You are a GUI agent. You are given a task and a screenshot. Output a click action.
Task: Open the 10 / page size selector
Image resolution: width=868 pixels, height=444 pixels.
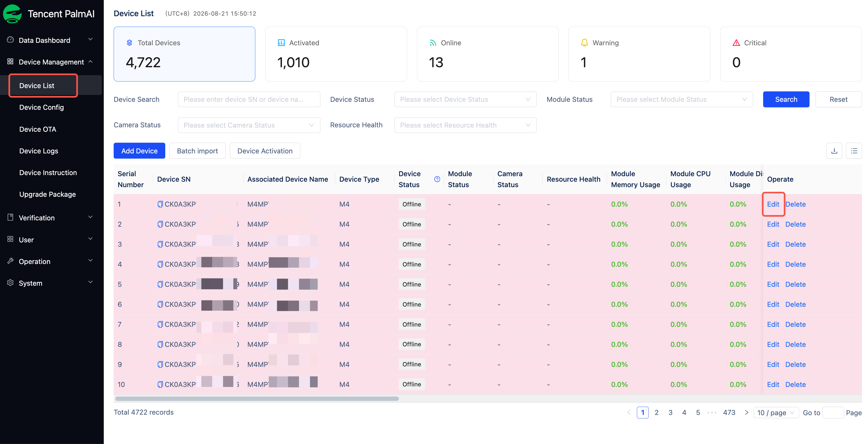point(776,412)
